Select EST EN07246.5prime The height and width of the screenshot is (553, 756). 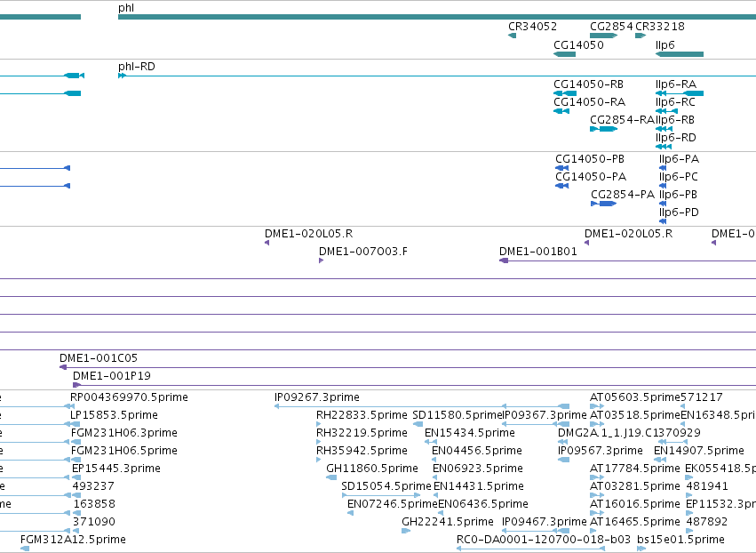pos(393,504)
